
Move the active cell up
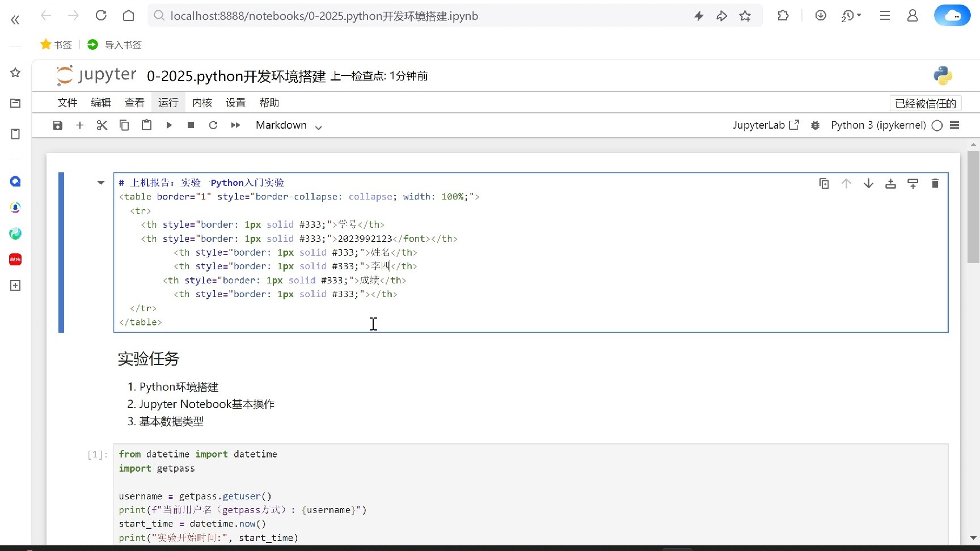pyautogui.click(x=846, y=183)
